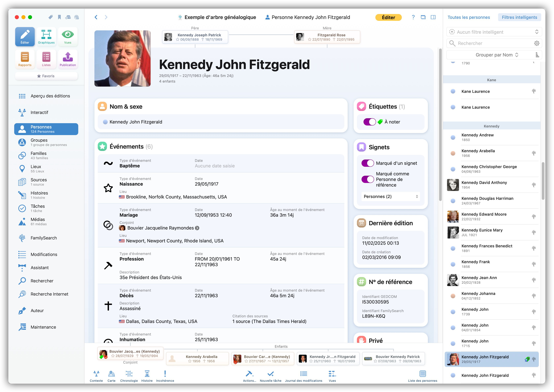Open the Rapports section
Viewport: 554px width, 392px height.
[x=25, y=59]
